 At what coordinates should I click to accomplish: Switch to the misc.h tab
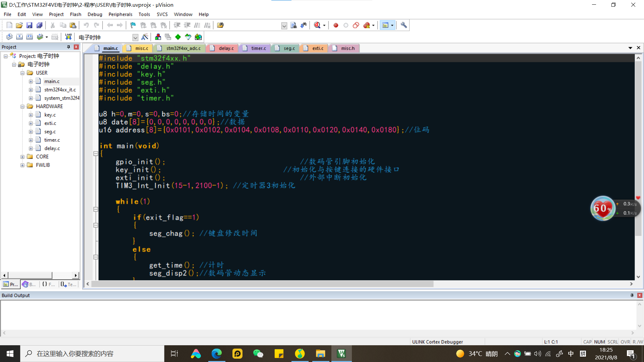tap(344, 48)
